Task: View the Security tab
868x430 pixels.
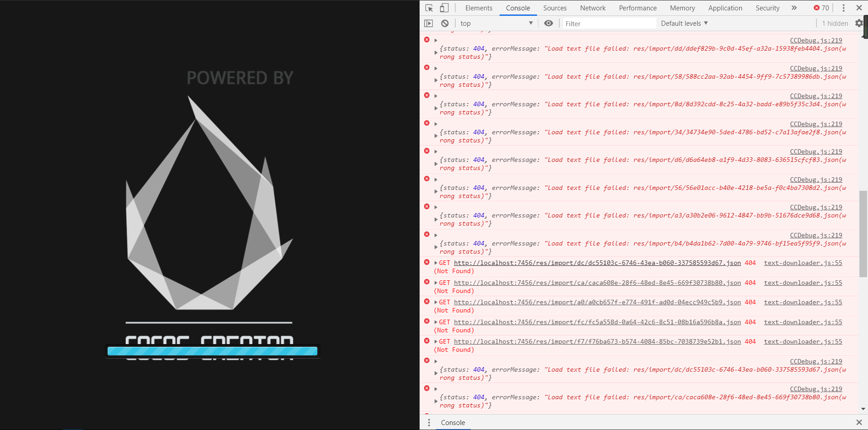Action: (768, 8)
